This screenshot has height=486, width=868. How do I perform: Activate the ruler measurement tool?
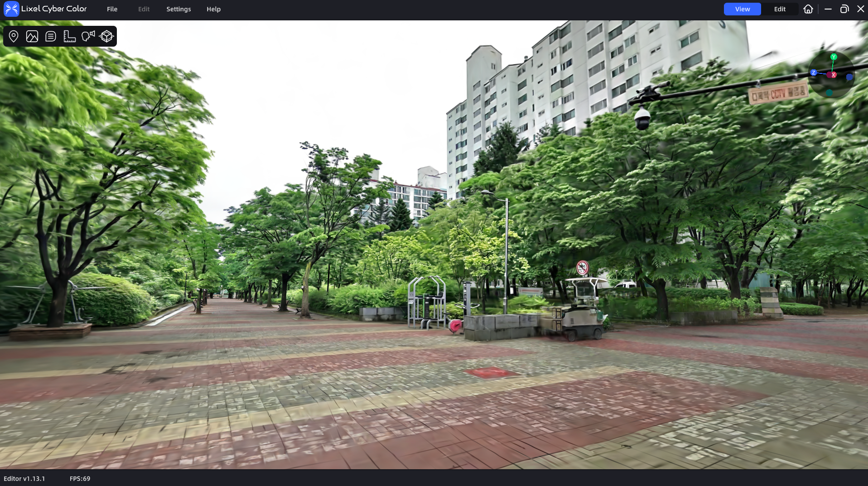(69, 36)
